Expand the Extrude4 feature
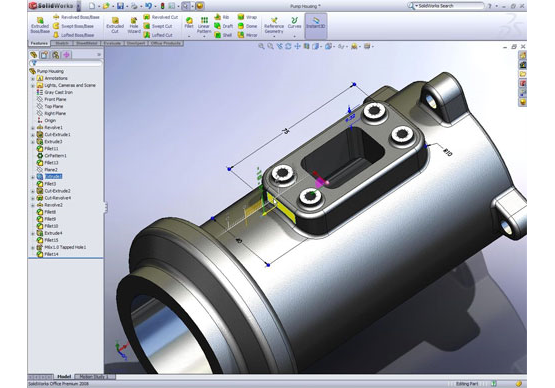 (x=33, y=234)
